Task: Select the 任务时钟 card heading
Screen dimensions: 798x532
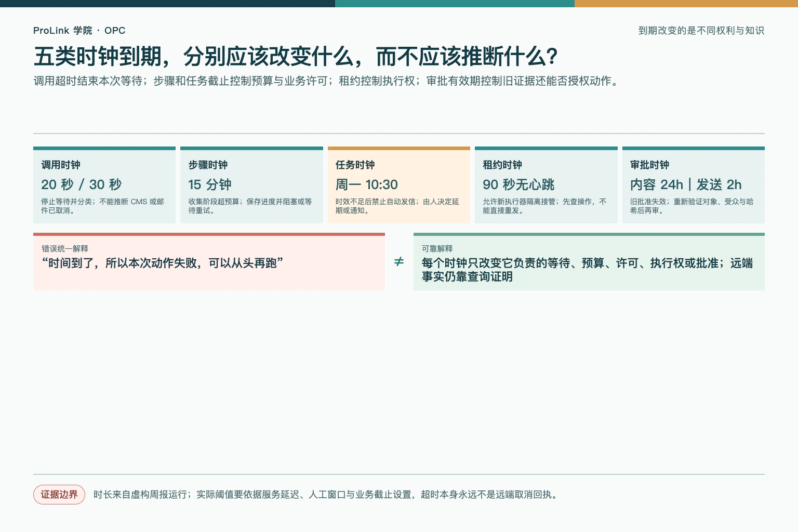Action: click(x=355, y=165)
